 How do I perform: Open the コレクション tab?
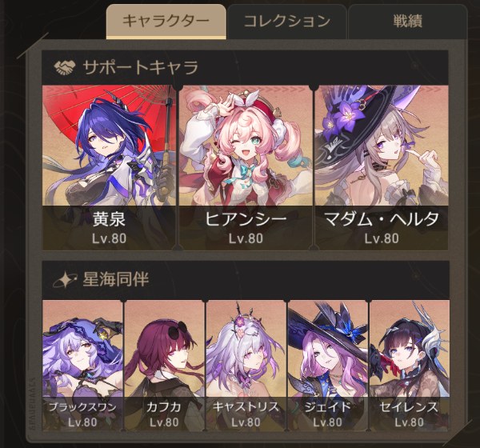(287, 22)
